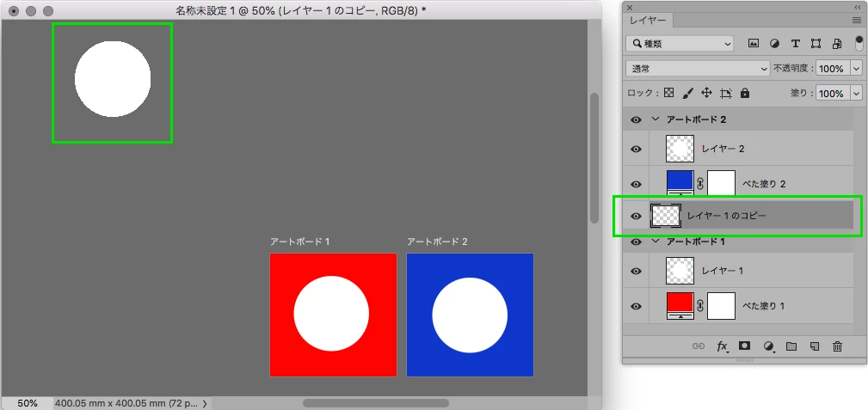Hide the レイヤー 1 のコピー layer
868x410 pixels.
[x=636, y=216]
